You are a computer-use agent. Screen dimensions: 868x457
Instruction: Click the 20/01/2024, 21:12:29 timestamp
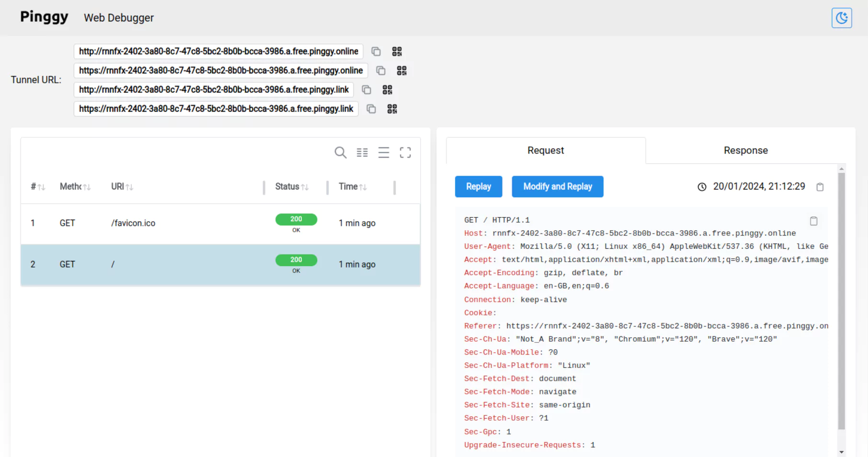[759, 187]
